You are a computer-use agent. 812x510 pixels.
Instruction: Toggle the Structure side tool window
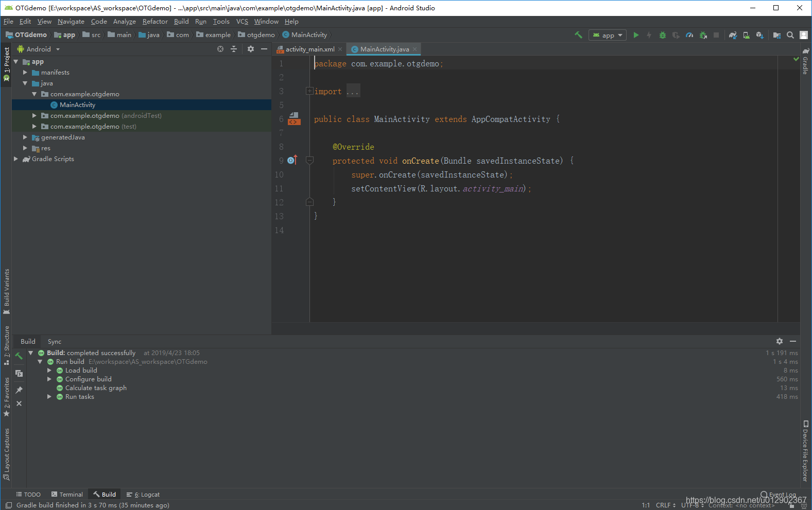coord(7,345)
